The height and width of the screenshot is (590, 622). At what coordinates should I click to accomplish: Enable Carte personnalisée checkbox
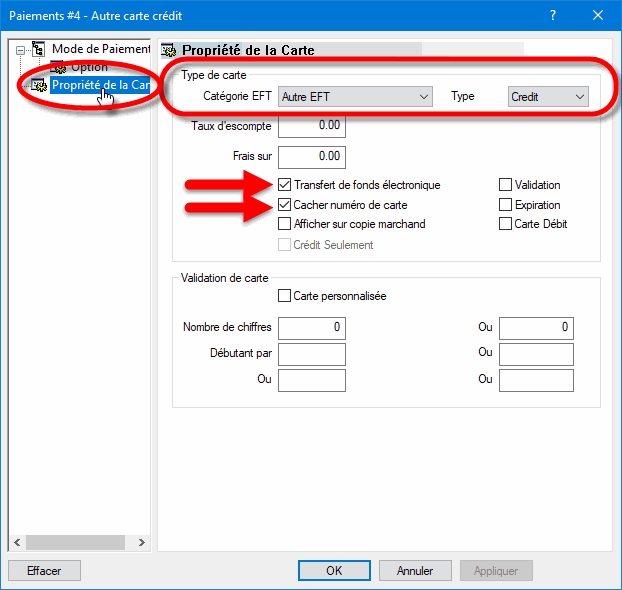285,296
